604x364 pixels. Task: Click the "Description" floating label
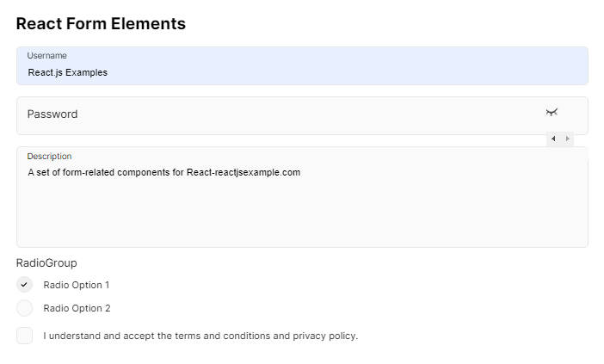coord(49,157)
